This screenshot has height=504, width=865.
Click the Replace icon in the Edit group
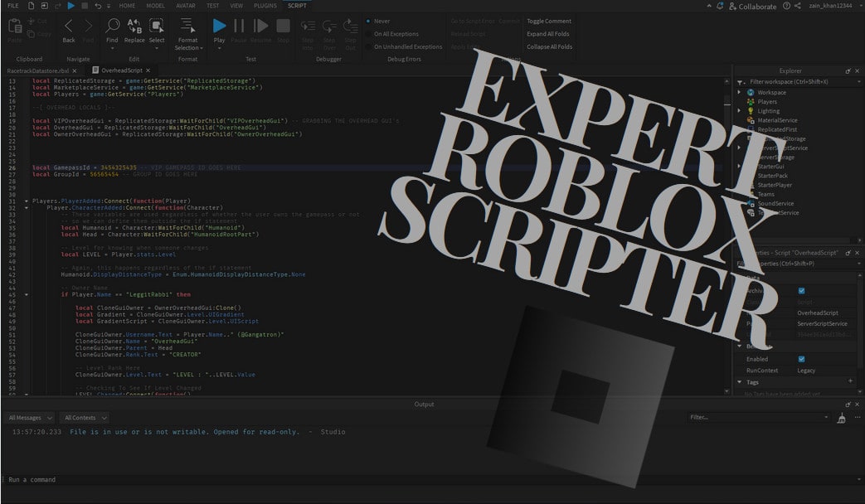pyautogui.click(x=134, y=27)
